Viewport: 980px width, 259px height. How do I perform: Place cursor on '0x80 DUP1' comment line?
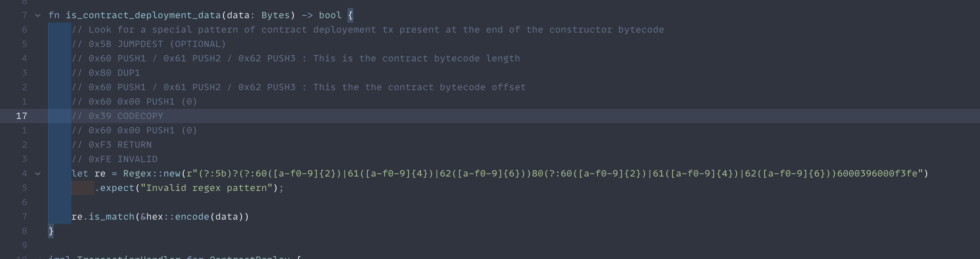(x=114, y=73)
